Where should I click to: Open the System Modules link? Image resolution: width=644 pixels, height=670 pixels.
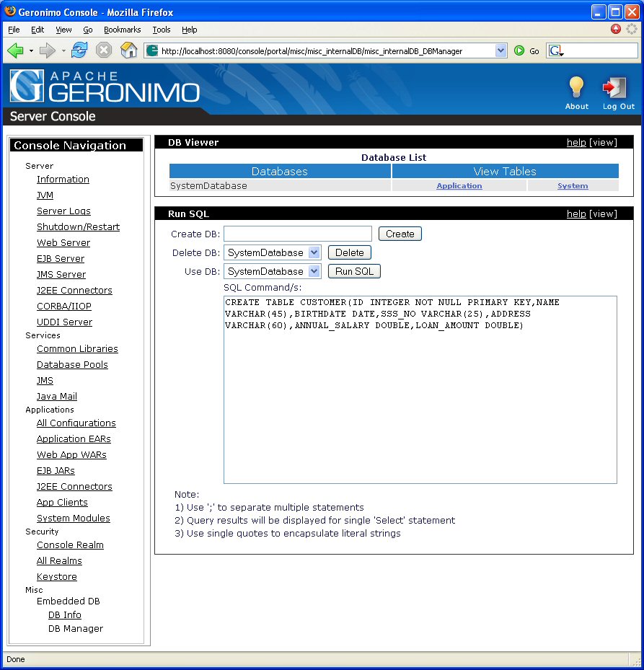[x=73, y=518]
